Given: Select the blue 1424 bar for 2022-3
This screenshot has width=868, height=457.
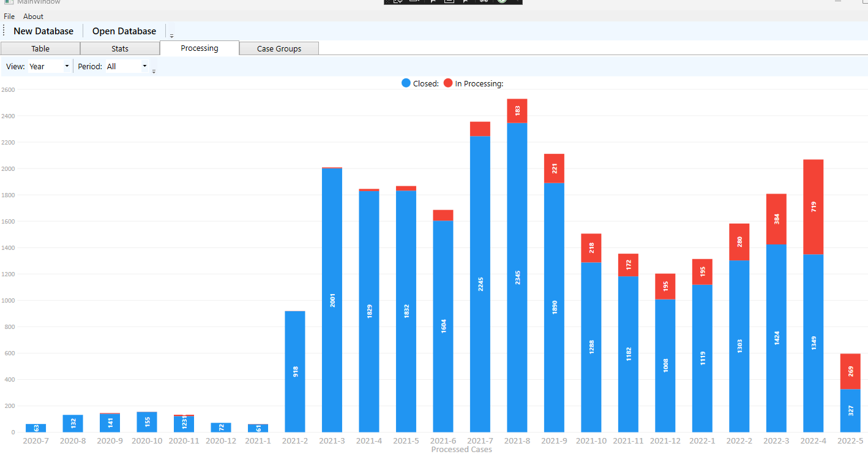Looking at the screenshot, I should point(776,339).
